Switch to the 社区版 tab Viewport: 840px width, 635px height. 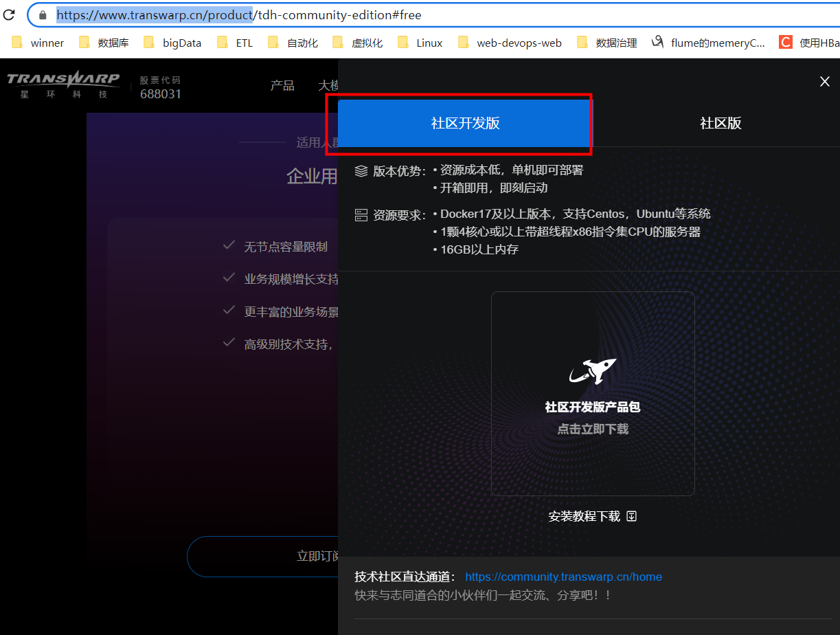(x=720, y=123)
